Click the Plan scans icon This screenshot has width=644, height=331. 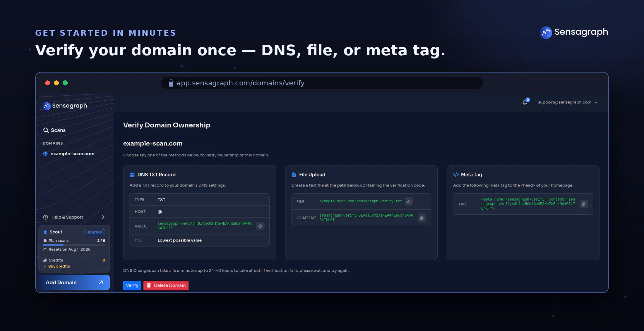pyautogui.click(x=45, y=241)
